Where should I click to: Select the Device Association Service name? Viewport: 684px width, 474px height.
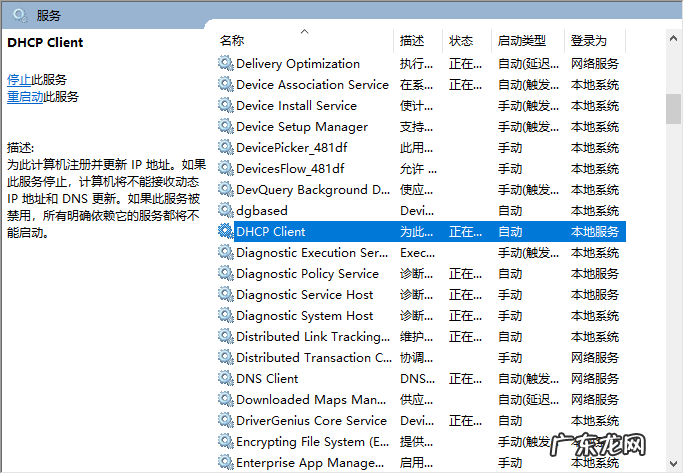point(312,85)
